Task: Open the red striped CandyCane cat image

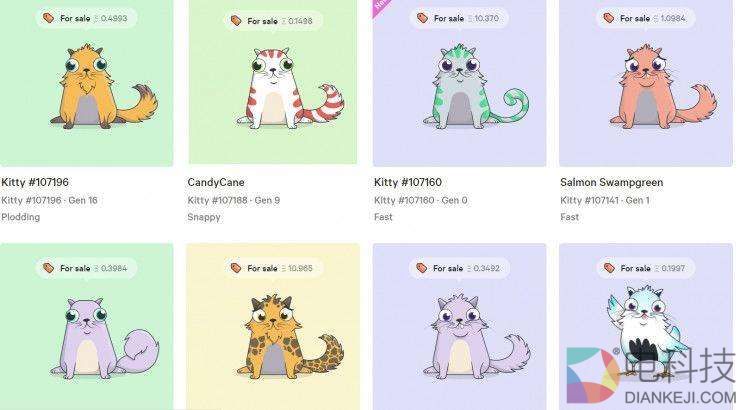Action: click(x=290, y=88)
